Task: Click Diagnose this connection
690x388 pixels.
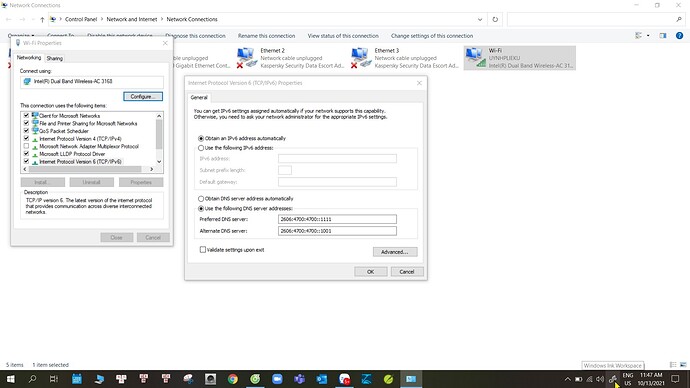Action: [195, 36]
